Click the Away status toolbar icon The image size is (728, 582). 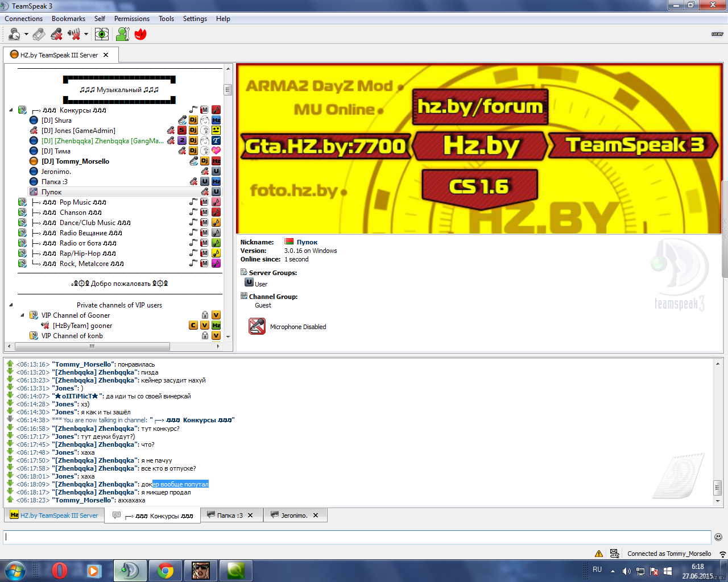tap(15, 35)
